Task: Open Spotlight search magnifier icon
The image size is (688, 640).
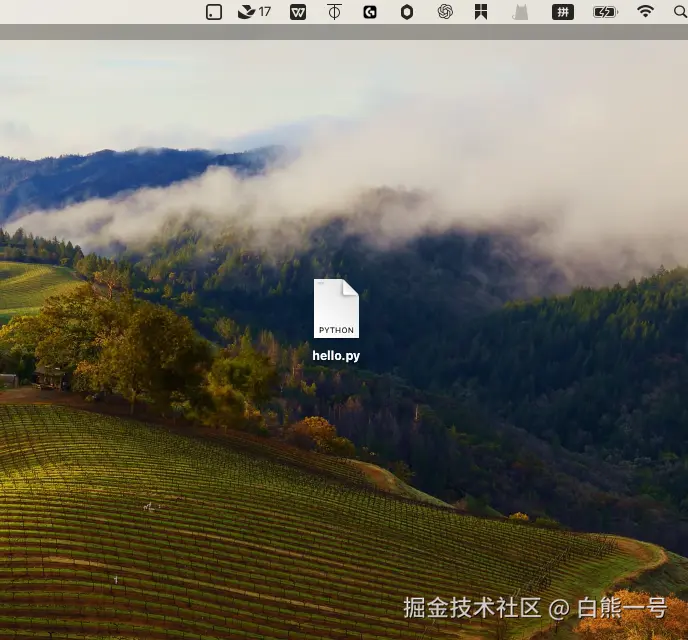Action: pyautogui.click(x=681, y=12)
